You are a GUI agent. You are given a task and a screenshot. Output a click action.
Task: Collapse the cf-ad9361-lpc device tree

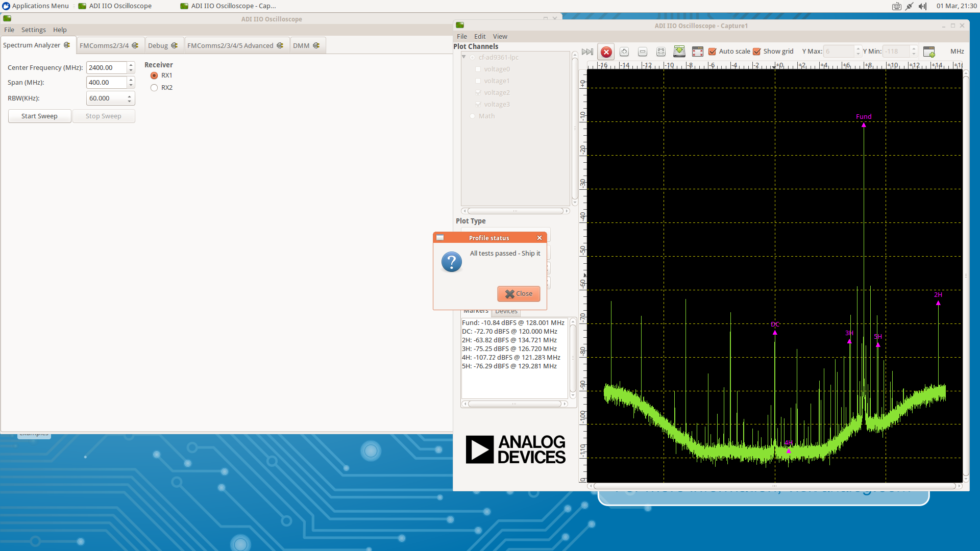pos(464,57)
